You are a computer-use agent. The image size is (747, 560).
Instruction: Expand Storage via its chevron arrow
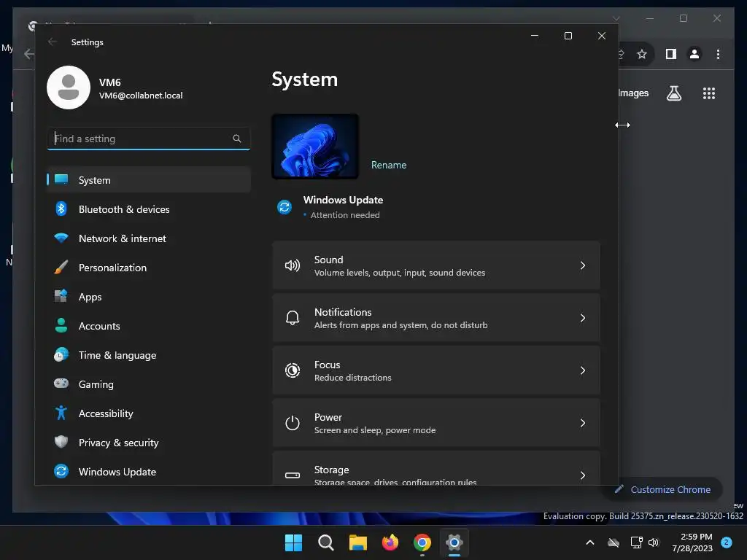[583, 475]
